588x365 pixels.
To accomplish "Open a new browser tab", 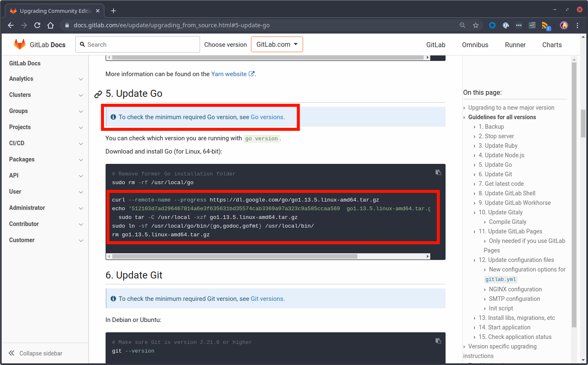I will [x=113, y=11].
